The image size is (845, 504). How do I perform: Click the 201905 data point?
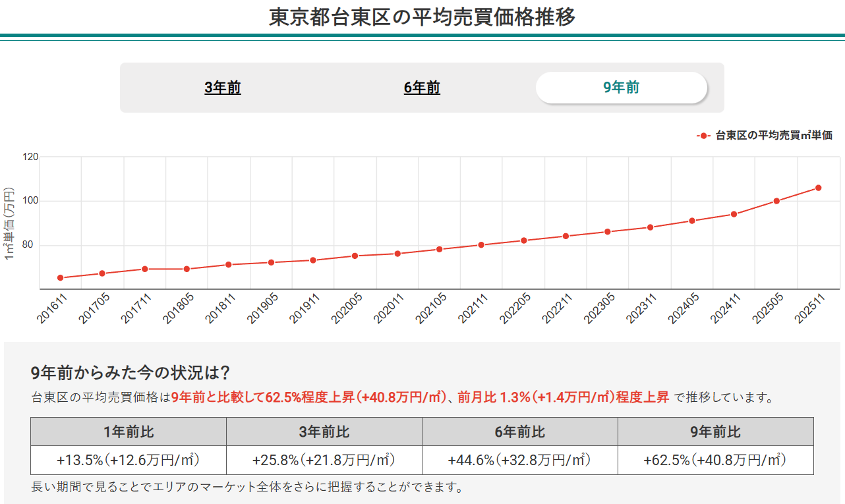pos(270,262)
